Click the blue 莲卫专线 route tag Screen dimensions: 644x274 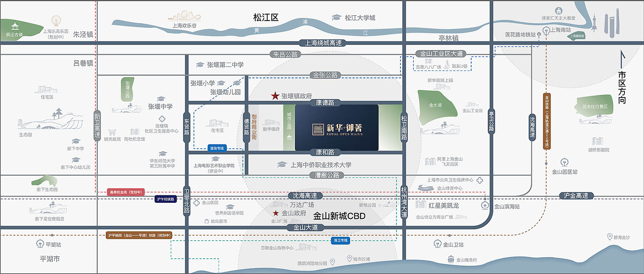click(x=341, y=240)
